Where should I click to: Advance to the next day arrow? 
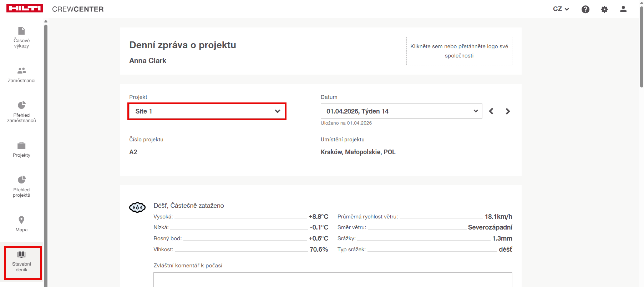tap(508, 111)
